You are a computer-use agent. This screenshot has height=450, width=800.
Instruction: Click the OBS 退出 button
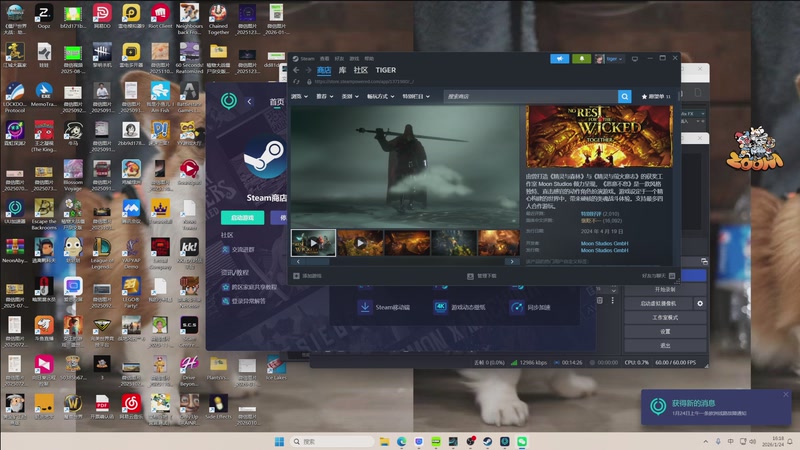click(x=665, y=345)
